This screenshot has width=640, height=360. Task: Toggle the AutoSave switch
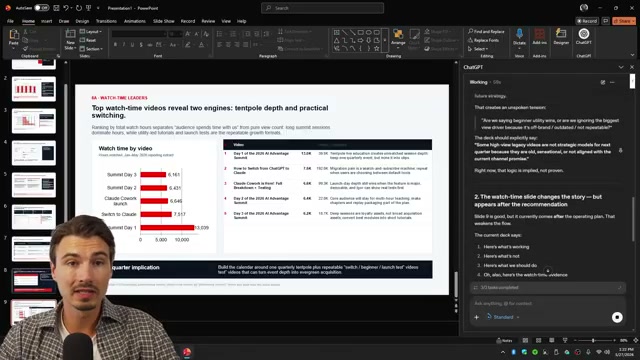[x=42, y=8]
